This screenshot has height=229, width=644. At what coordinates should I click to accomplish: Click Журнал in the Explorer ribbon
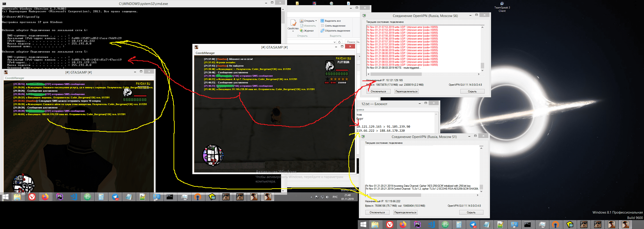tap(307, 31)
